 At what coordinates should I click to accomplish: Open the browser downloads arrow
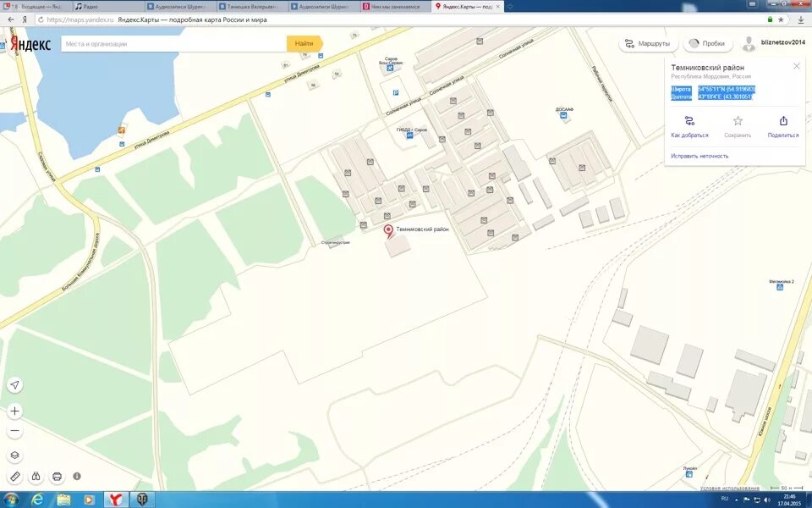coord(801,19)
